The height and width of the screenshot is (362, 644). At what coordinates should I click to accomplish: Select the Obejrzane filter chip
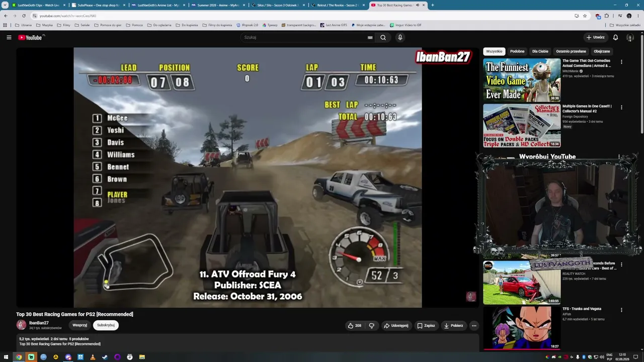pos(602,51)
